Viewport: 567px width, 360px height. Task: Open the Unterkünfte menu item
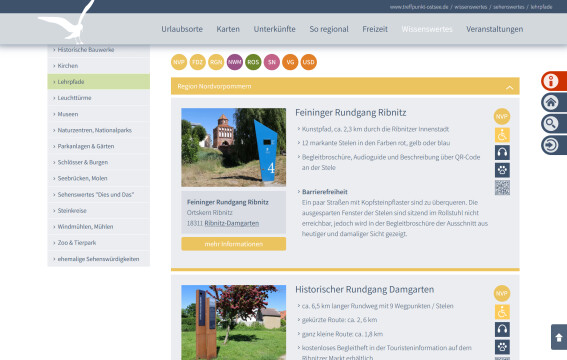[x=274, y=29]
